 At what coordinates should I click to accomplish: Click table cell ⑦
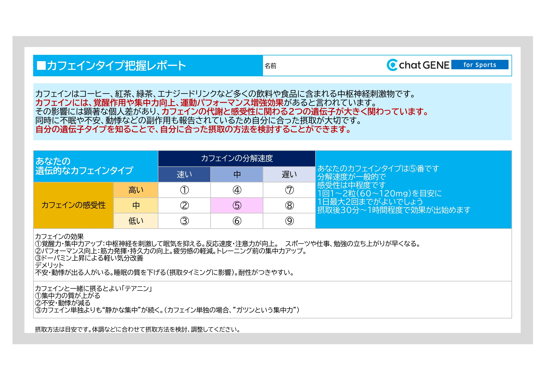pos(289,190)
